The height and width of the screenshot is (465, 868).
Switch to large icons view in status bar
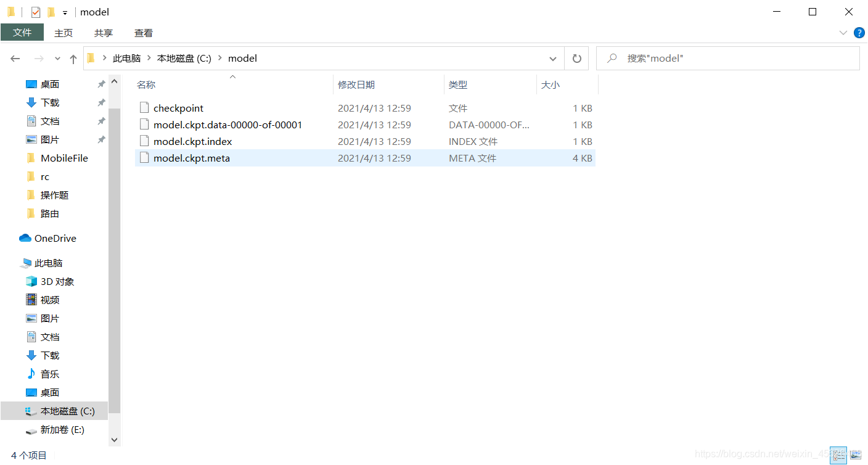point(855,456)
